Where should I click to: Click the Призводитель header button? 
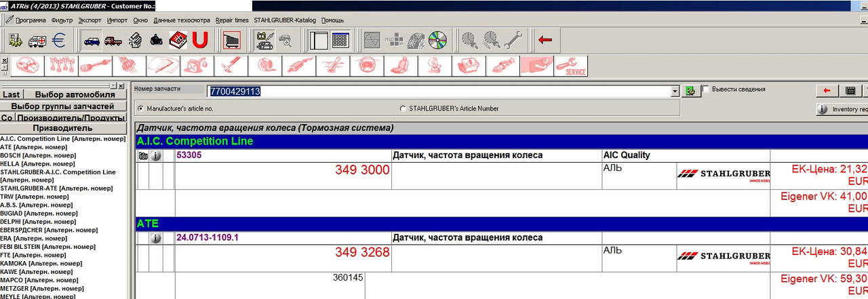click(63, 128)
